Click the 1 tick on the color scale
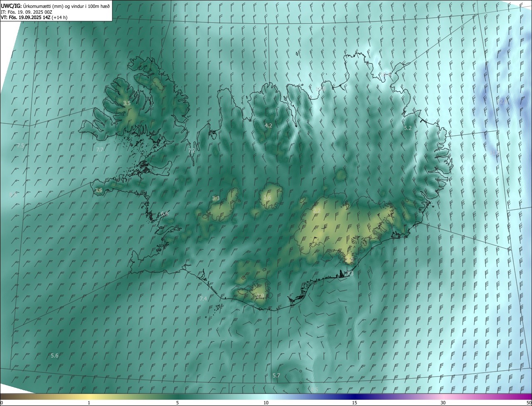The height and width of the screenshot is (406, 532). pyautogui.click(x=89, y=403)
